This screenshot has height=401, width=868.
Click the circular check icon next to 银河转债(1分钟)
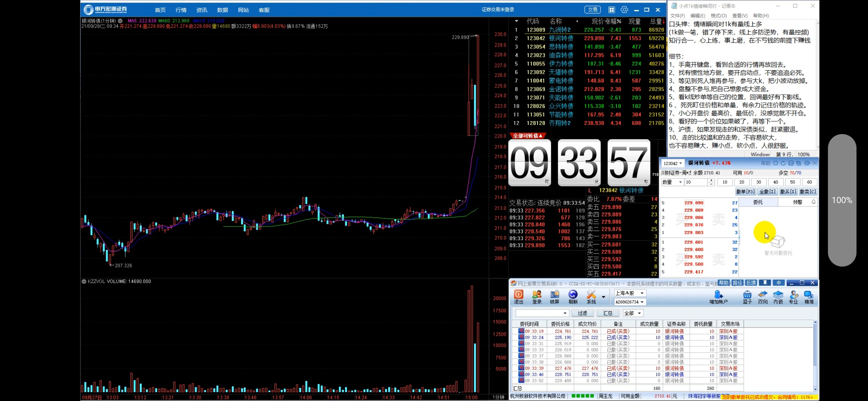(x=120, y=21)
